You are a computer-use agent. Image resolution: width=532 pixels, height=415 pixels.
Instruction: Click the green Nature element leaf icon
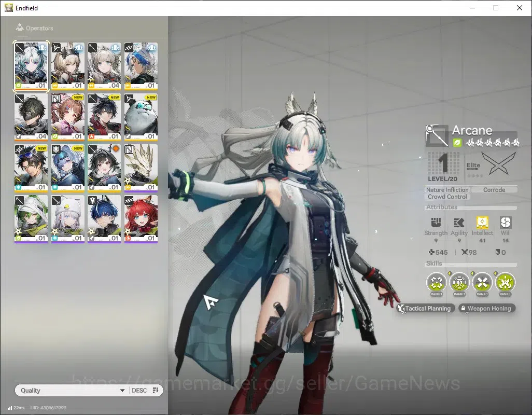click(457, 143)
